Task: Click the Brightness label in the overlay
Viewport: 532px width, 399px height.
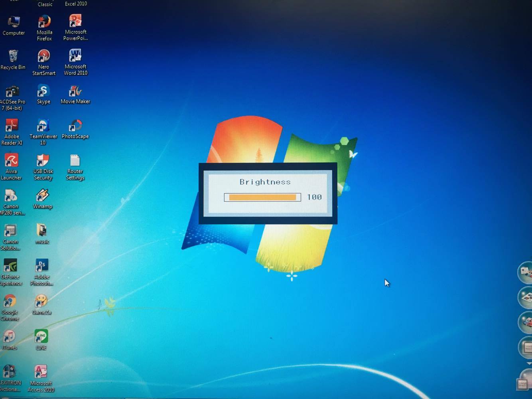Action: 265,182
